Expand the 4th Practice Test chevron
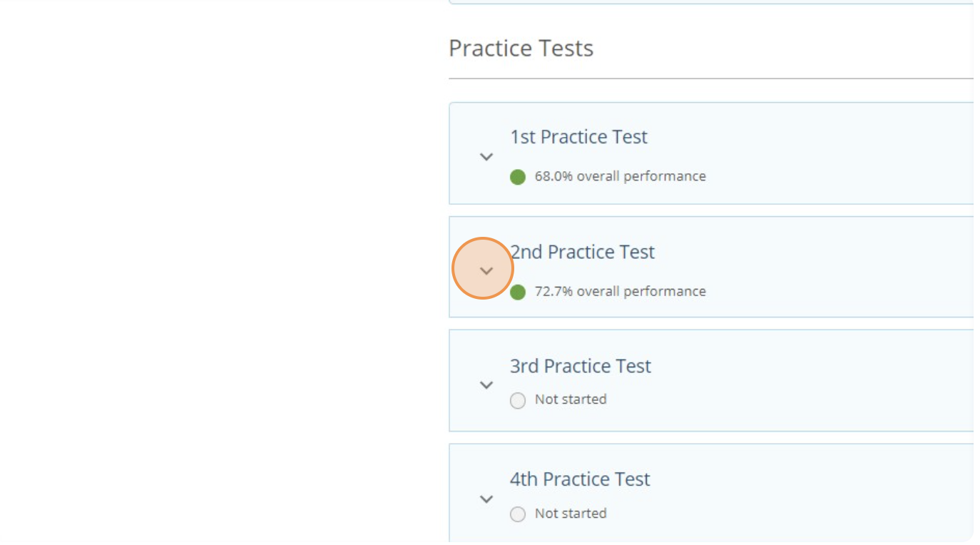Viewport: 980px width, 545px height. point(486,499)
